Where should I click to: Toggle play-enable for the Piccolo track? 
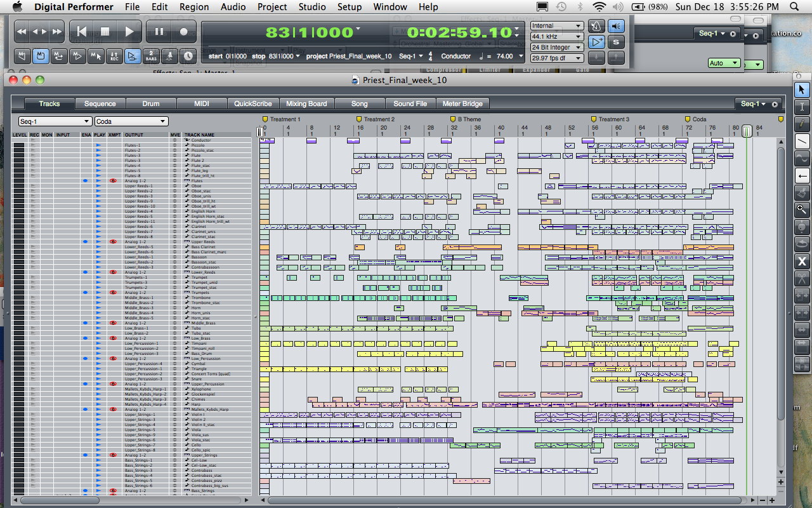[98, 145]
